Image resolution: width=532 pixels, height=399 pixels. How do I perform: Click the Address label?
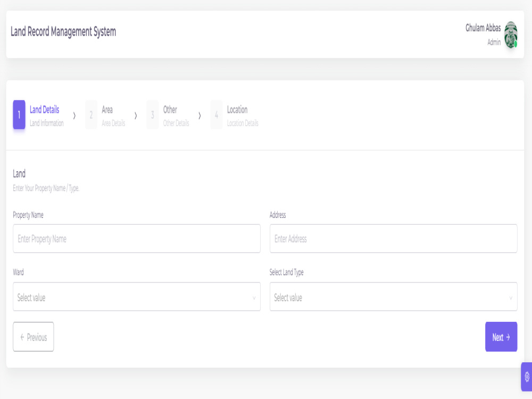(x=278, y=215)
